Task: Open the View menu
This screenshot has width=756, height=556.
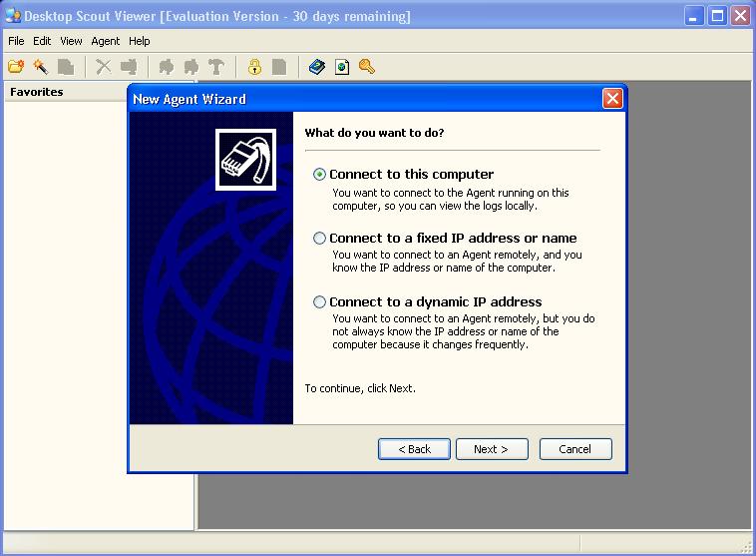Action: tap(71, 41)
